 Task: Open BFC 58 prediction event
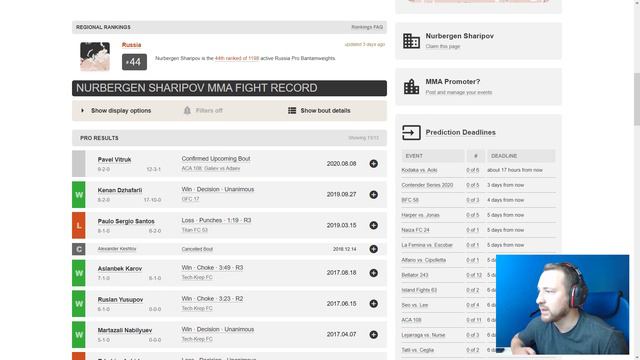[x=410, y=200]
